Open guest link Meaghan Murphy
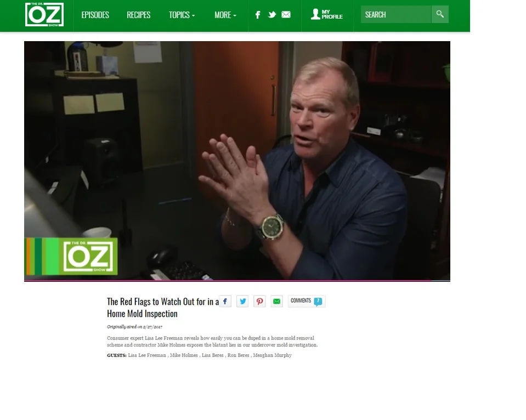This screenshot has width=526, height=420. pos(273,355)
